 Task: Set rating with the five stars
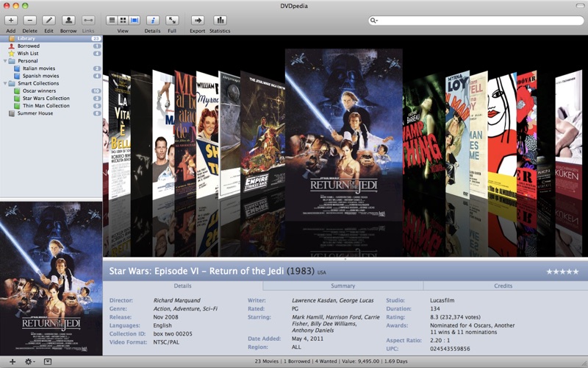(x=562, y=272)
